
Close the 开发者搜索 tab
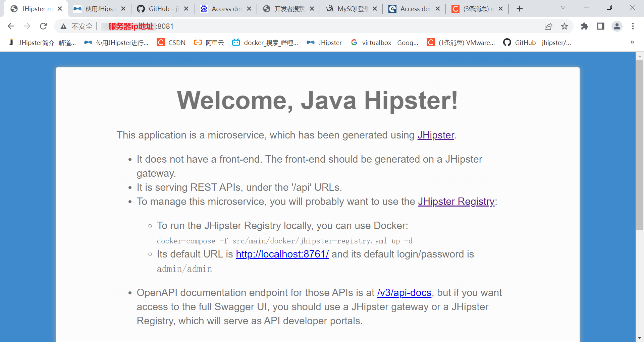(x=312, y=9)
